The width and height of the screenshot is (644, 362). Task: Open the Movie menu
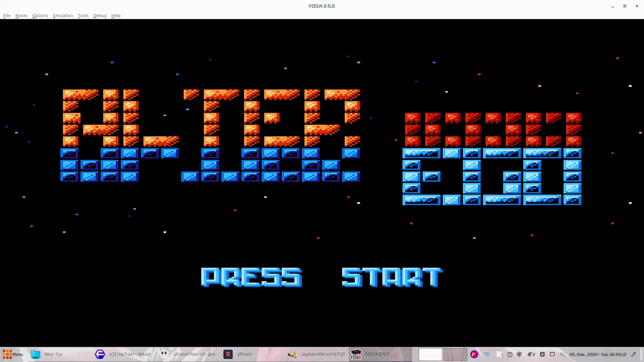pyautogui.click(x=21, y=16)
